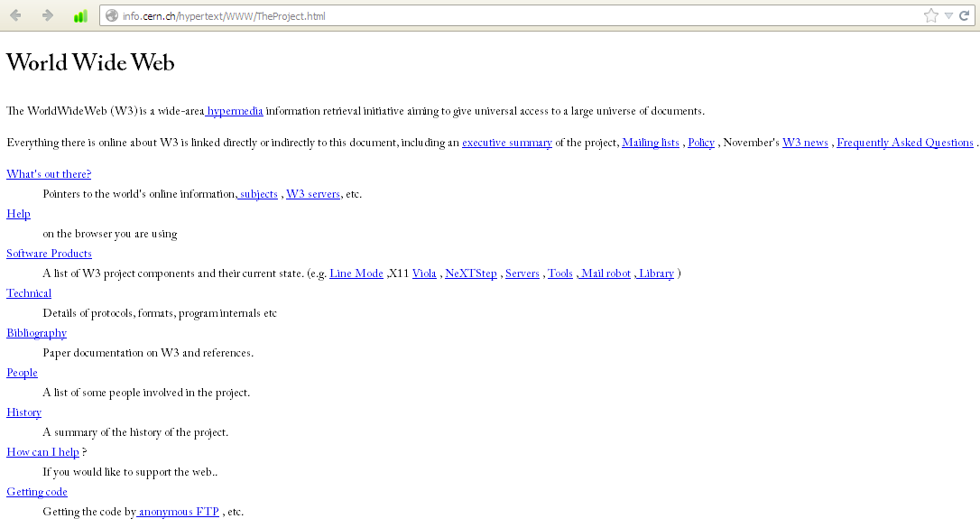Click the browser Back arrow

coord(15,15)
